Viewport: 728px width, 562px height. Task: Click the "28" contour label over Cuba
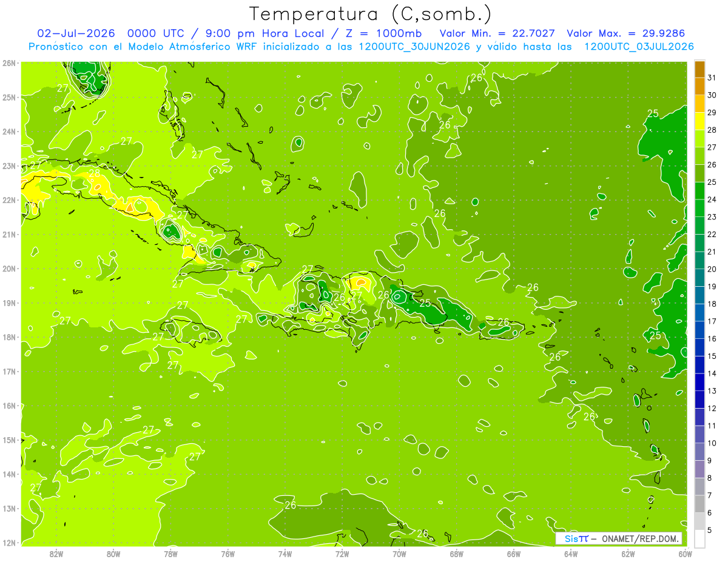pyautogui.click(x=94, y=173)
